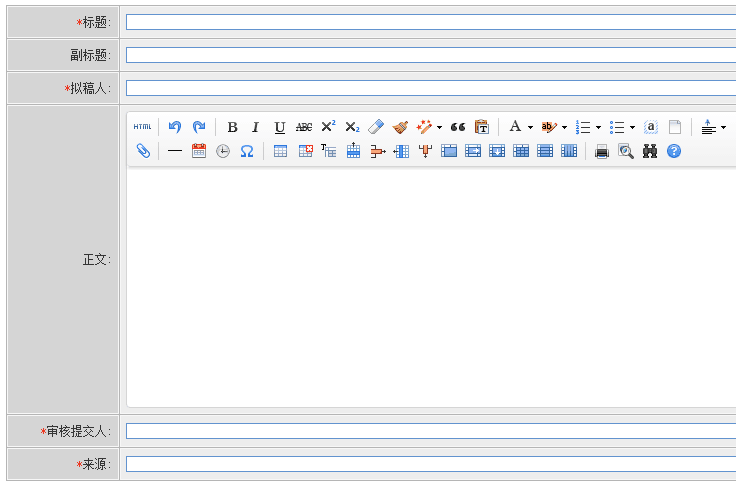The width and height of the screenshot is (736, 488).
Task: Click the paperclip attachment icon
Action: click(x=143, y=151)
